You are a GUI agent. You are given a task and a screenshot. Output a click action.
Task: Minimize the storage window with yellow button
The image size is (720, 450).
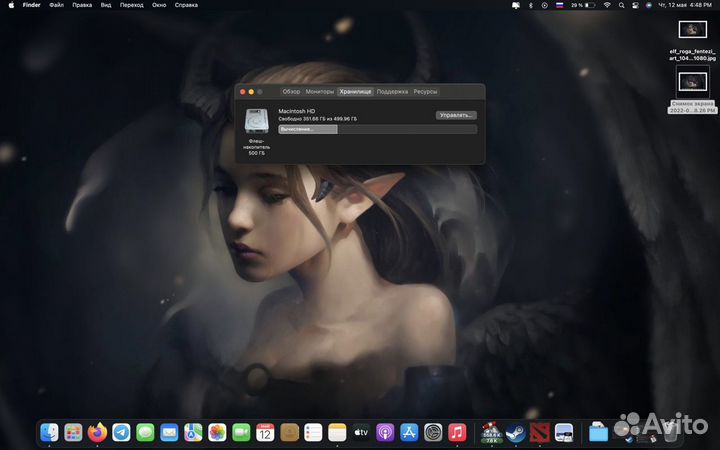click(x=251, y=92)
